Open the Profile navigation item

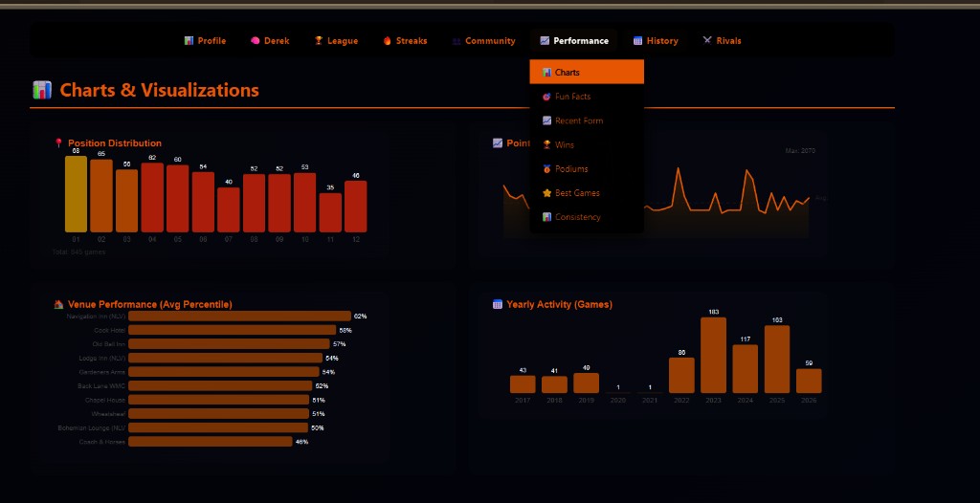[x=205, y=40]
